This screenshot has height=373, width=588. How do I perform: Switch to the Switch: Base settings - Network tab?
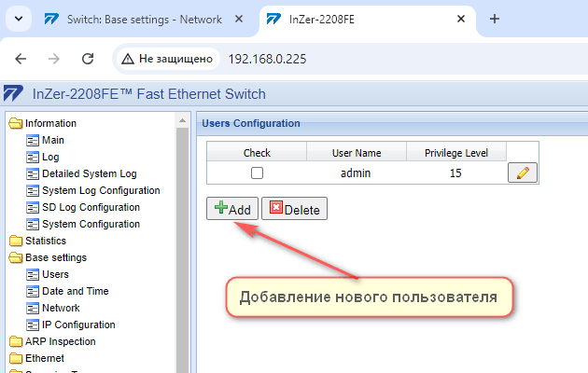(x=144, y=20)
